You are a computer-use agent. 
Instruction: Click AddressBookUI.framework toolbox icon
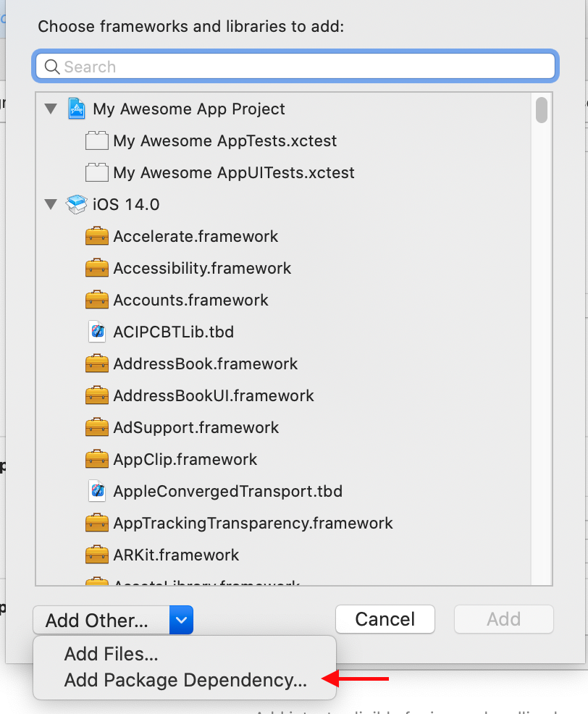[96, 395]
